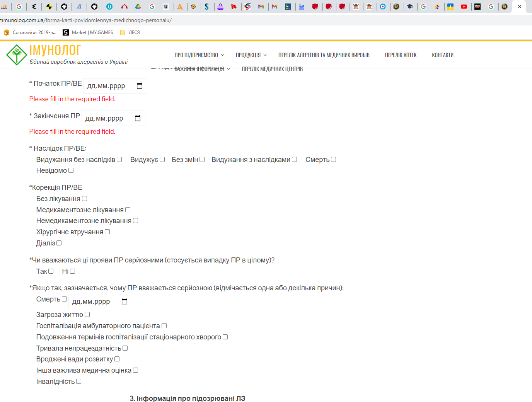Select the Так checkbox for serious reaction

(51, 271)
